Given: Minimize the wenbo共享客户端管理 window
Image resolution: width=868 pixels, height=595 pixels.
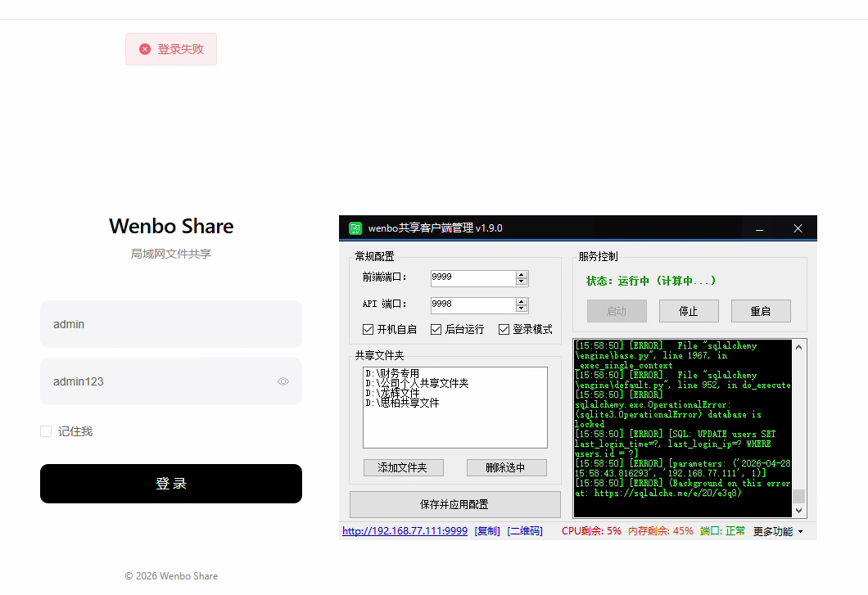Looking at the screenshot, I should tap(760, 228).
